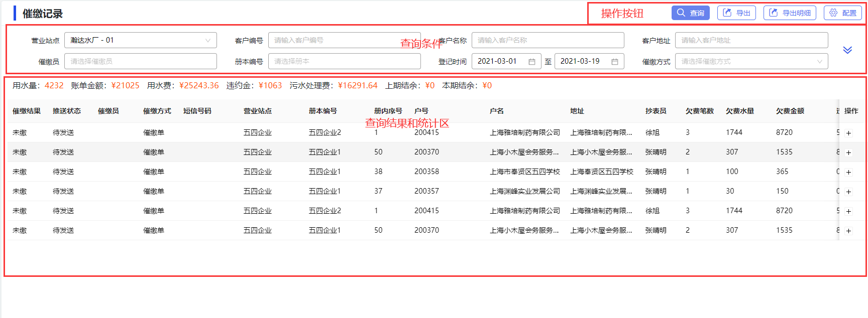The height and width of the screenshot is (318, 868).
Task: Open the 配置 settings button
Action: pyautogui.click(x=843, y=13)
